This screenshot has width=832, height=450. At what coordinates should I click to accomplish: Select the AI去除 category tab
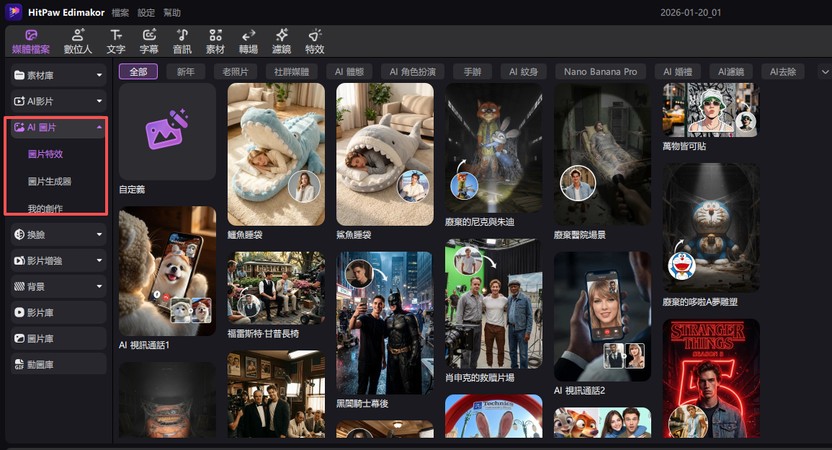point(783,72)
